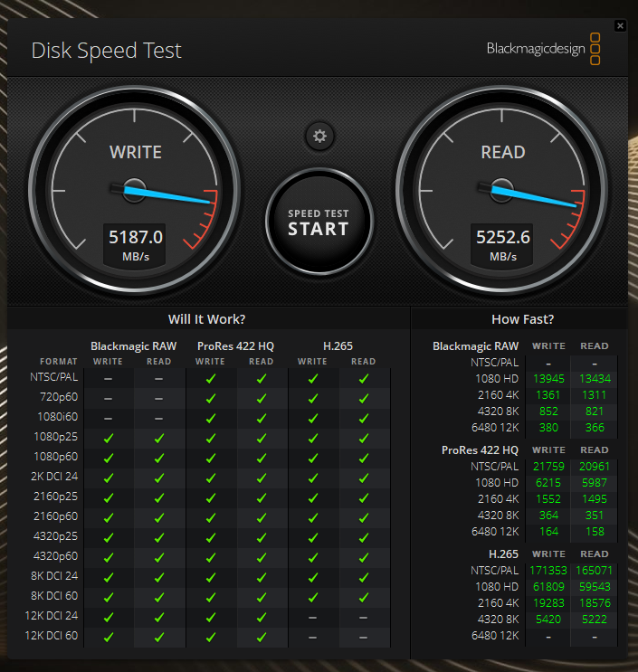Click ProRes 422 HQ 4320 8K write value 364
638x672 pixels.
point(548,516)
